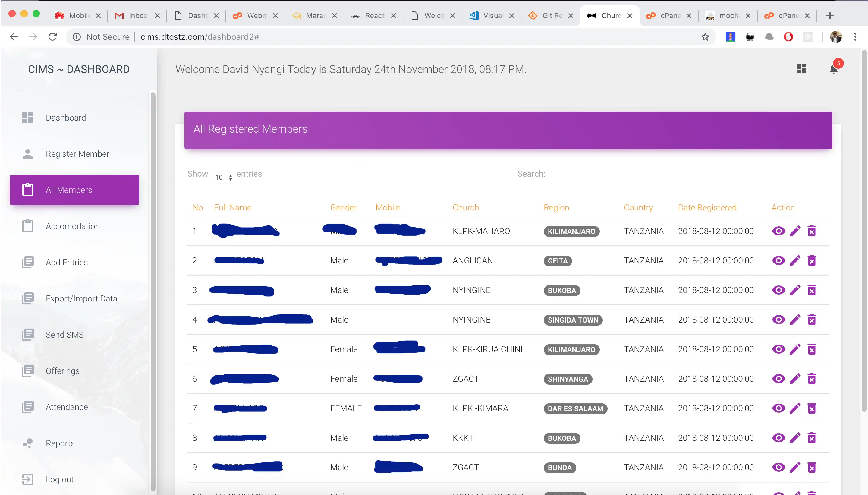Select the Reports sidebar item
This screenshot has height=495, width=868.
(60, 443)
